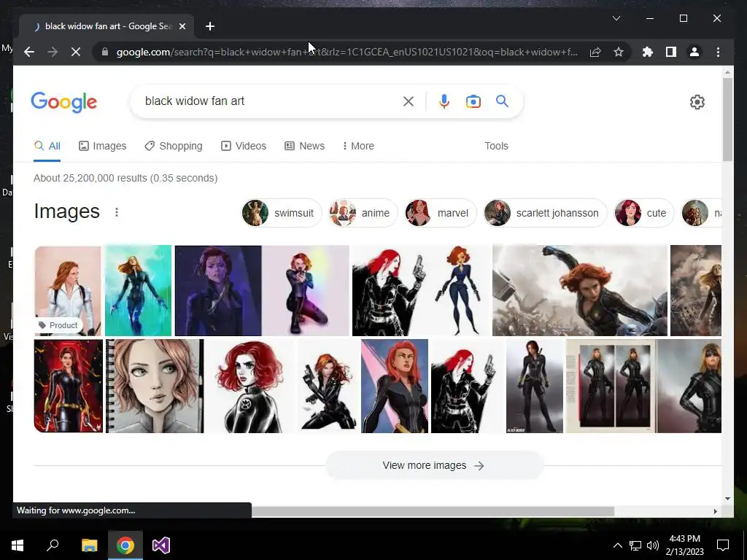Image resolution: width=747 pixels, height=560 pixels.
Task: Expand the More search categories
Action: (358, 146)
